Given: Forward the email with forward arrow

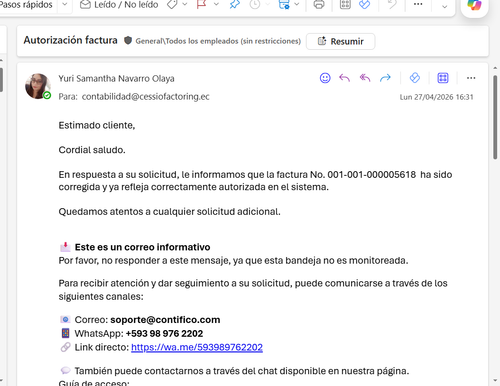Looking at the screenshot, I should tap(385, 78).
